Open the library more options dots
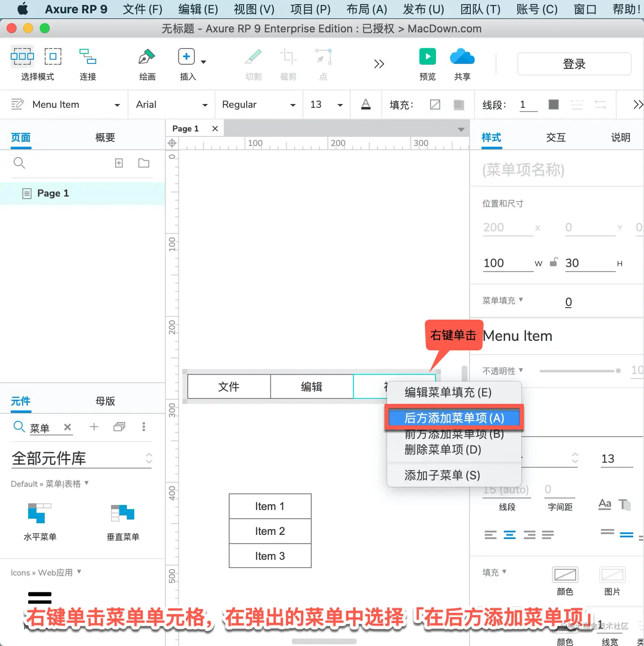Viewport: 644px width, 646px height. coord(144,427)
